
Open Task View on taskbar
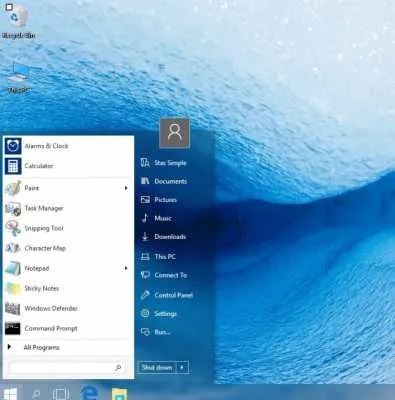tap(61, 394)
